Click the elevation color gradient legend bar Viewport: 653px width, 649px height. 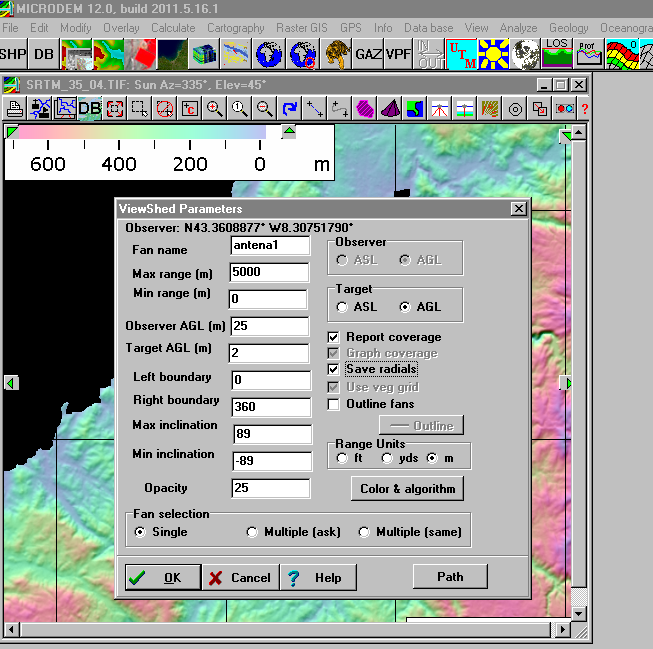pyautogui.click(x=142, y=132)
